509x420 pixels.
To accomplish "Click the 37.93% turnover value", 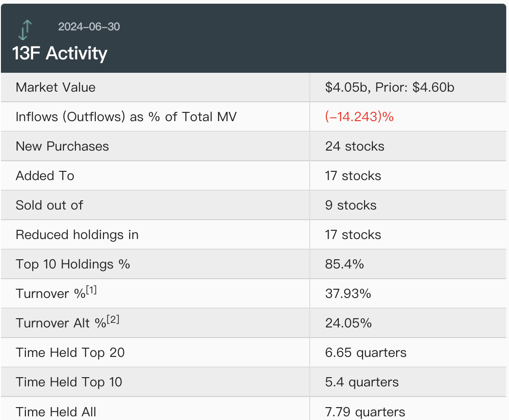I will (x=348, y=294).
